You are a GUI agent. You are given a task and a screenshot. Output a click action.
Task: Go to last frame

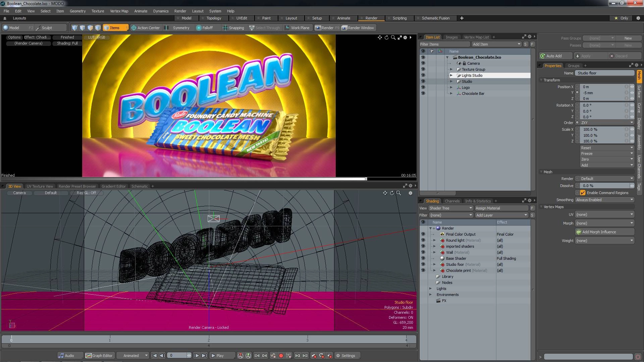[x=204, y=356]
